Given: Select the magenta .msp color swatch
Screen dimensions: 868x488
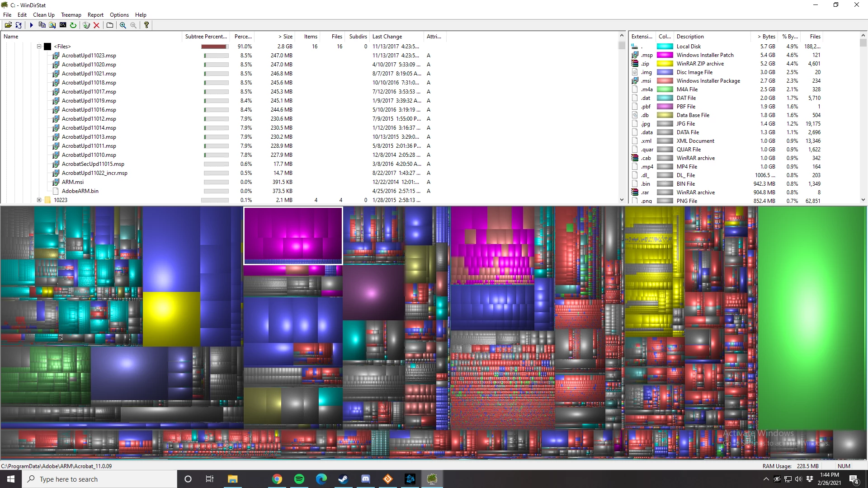Looking at the screenshot, I should tap(665, 55).
